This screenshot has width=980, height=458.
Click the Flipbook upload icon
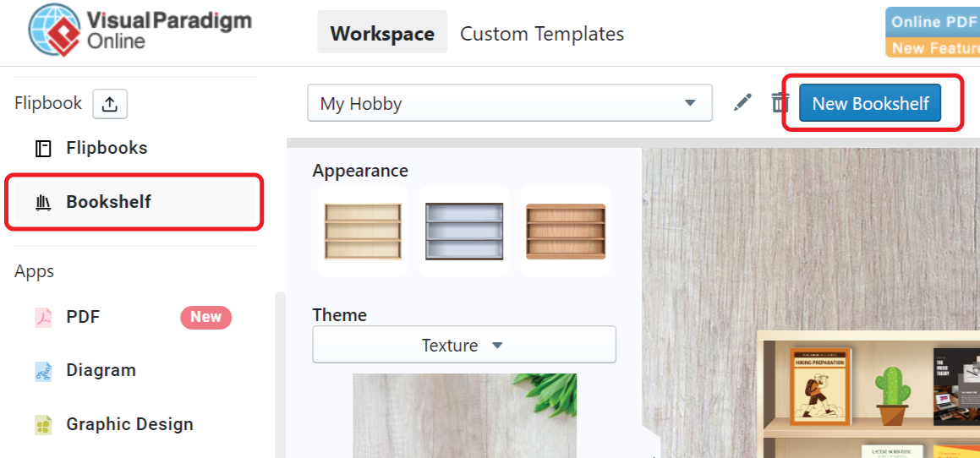pyautogui.click(x=109, y=104)
